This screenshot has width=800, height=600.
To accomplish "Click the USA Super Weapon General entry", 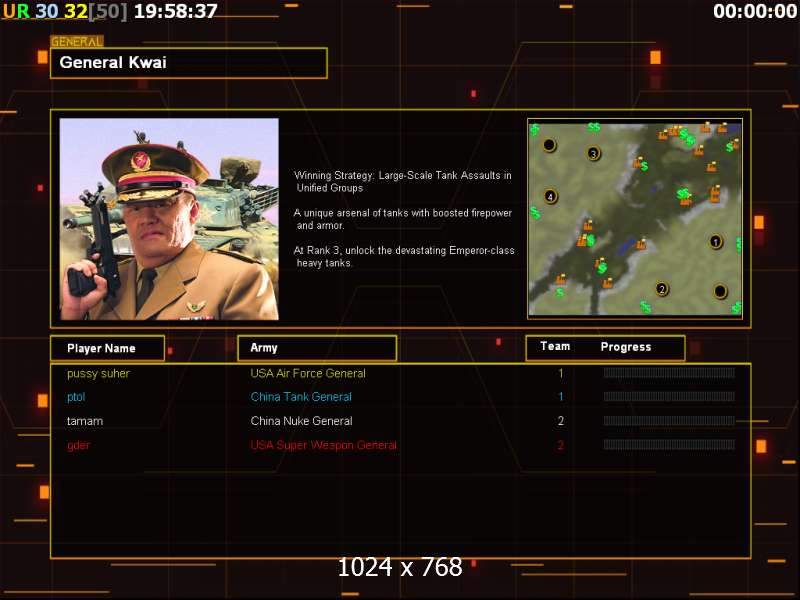I will (x=323, y=445).
